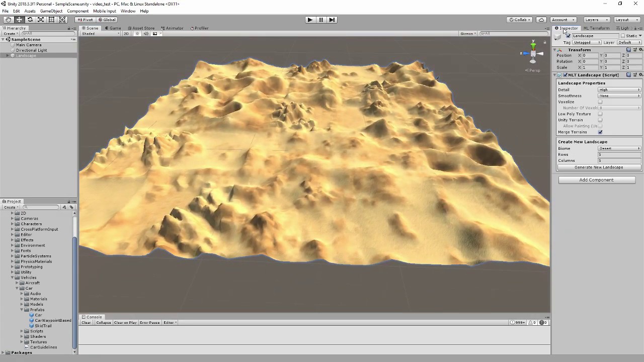Toggle Global handle rotation mode
The width and height of the screenshot is (644, 362).
[x=107, y=20]
